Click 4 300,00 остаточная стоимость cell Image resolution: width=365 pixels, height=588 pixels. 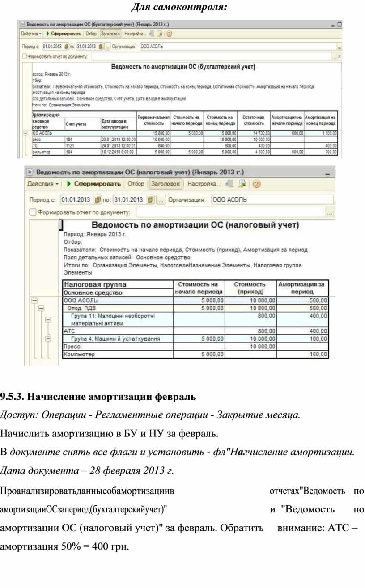point(254,152)
